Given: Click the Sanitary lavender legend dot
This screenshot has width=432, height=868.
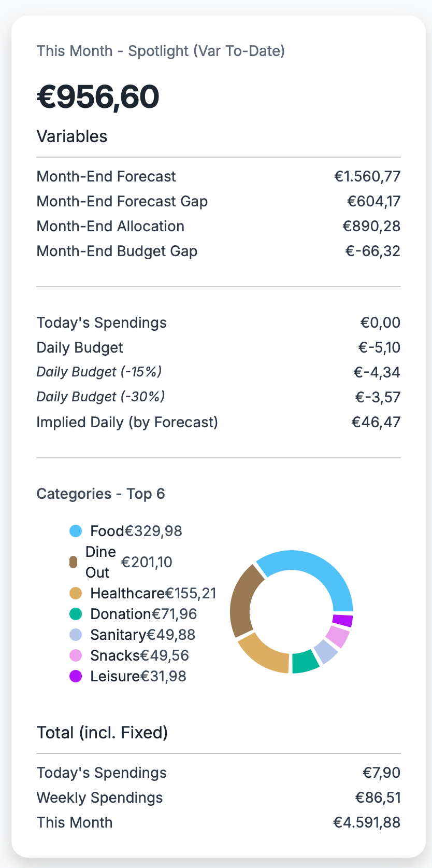Looking at the screenshot, I should pyautogui.click(x=76, y=635).
